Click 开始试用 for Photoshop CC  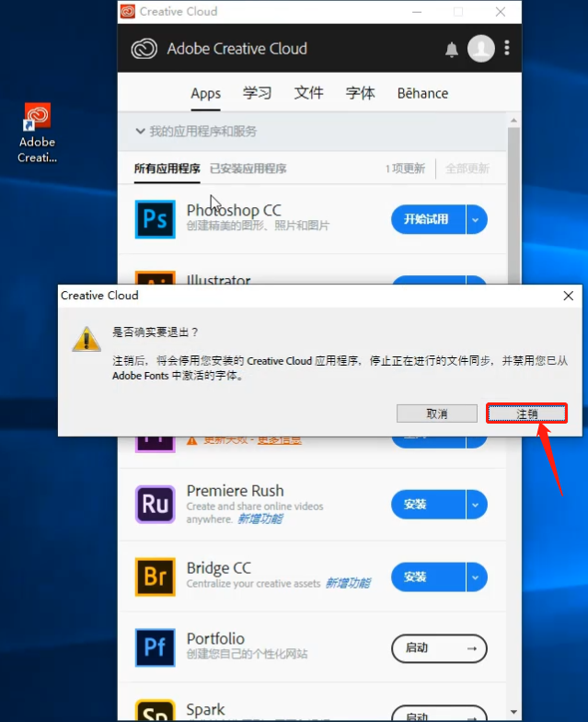coord(428,219)
